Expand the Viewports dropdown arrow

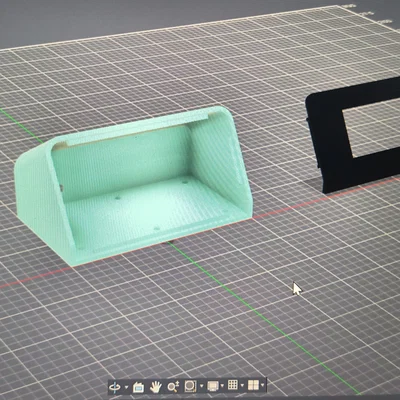pos(263,385)
